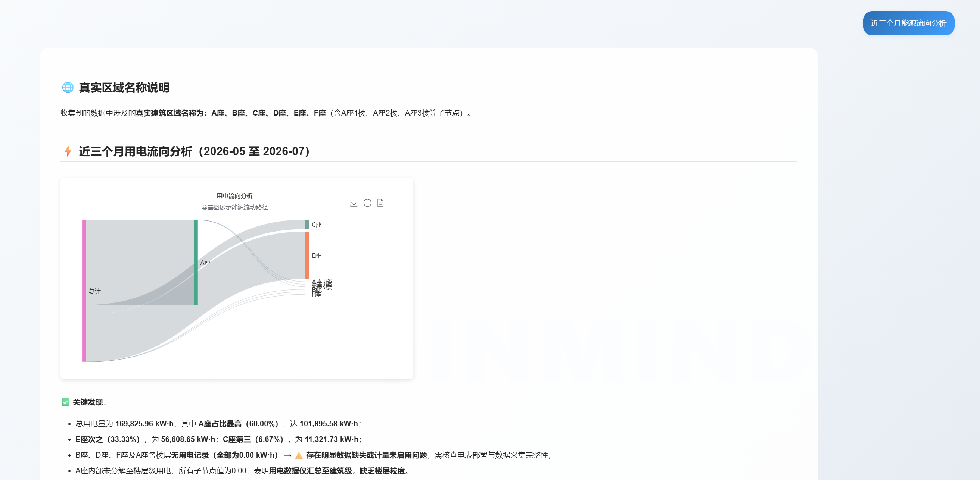
Task: Click the text C座第三 (6.67%)
Action: [255, 439]
